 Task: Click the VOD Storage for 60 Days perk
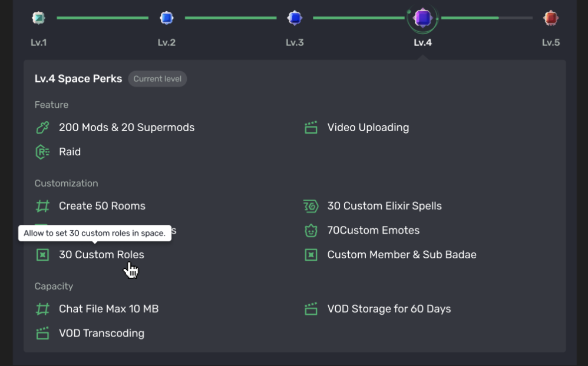tap(389, 309)
